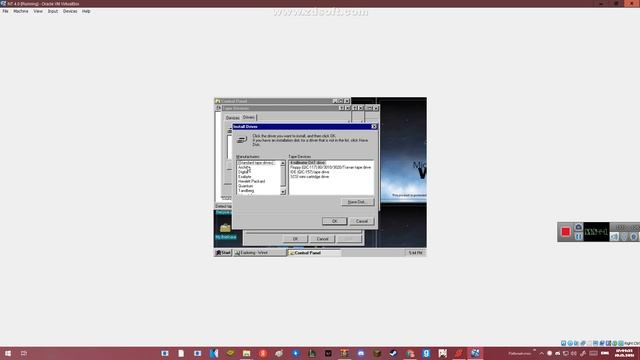Click the Manufacturers list scroll up arrow
The image size is (640, 360).
[x=283, y=163]
